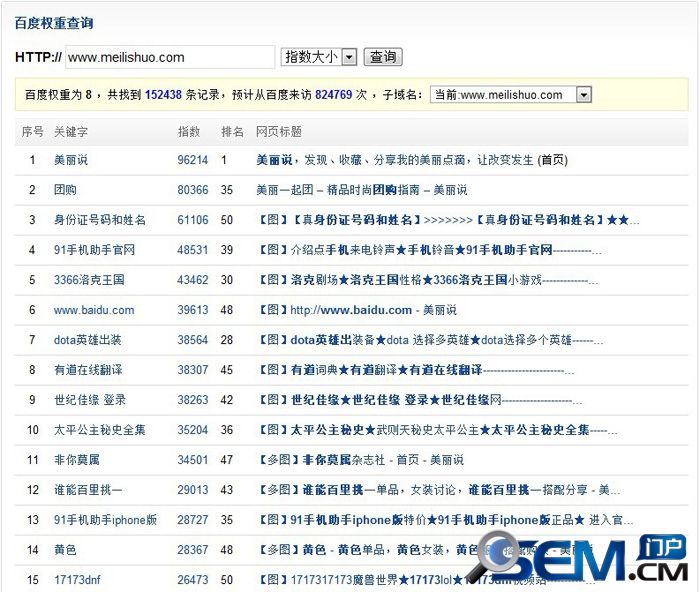The height and width of the screenshot is (592, 700).
Task: Click index value 38564
Action: (193, 340)
